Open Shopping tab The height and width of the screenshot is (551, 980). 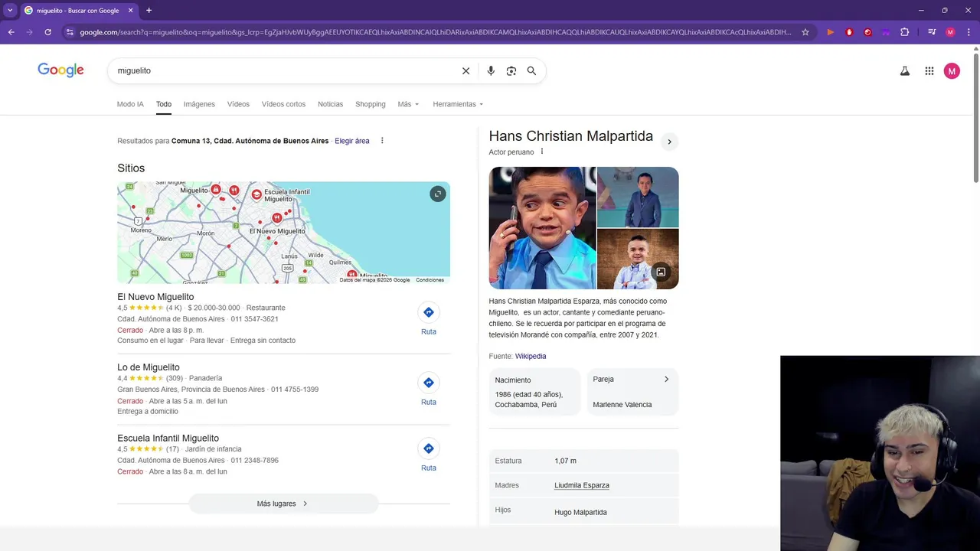[370, 104]
